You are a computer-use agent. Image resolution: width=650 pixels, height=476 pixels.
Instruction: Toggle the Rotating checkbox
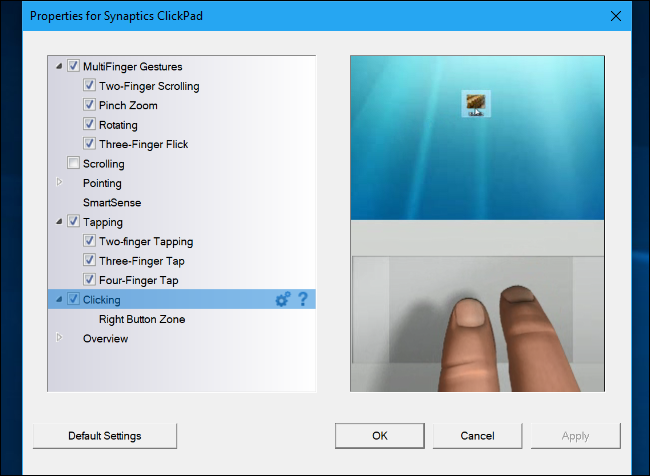point(89,124)
